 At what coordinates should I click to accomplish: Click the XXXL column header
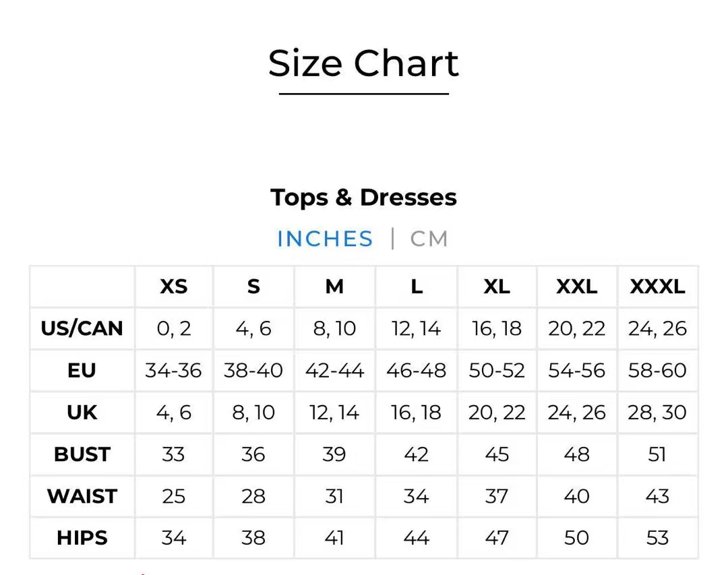click(x=657, y=286)
